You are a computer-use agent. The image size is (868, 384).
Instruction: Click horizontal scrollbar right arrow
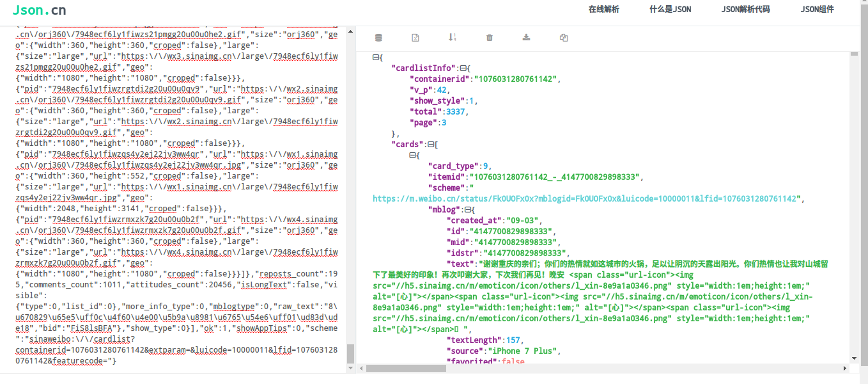pos(846,369)
